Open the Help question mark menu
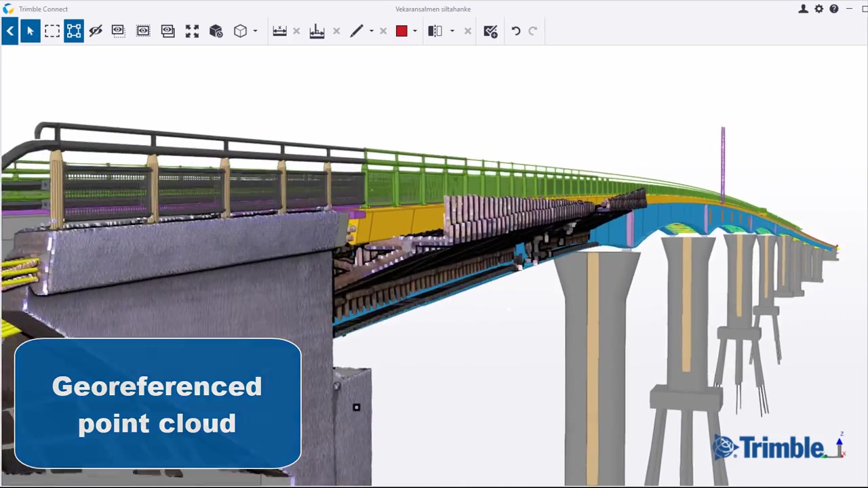Viewport: 868px width, 488px height. pyautogui.click(x=833, y=9)
